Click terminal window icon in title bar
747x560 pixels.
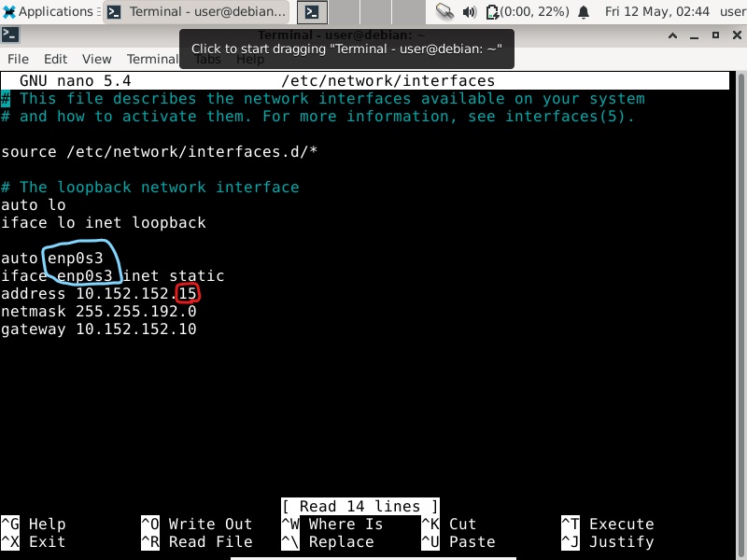pos(9,35)
